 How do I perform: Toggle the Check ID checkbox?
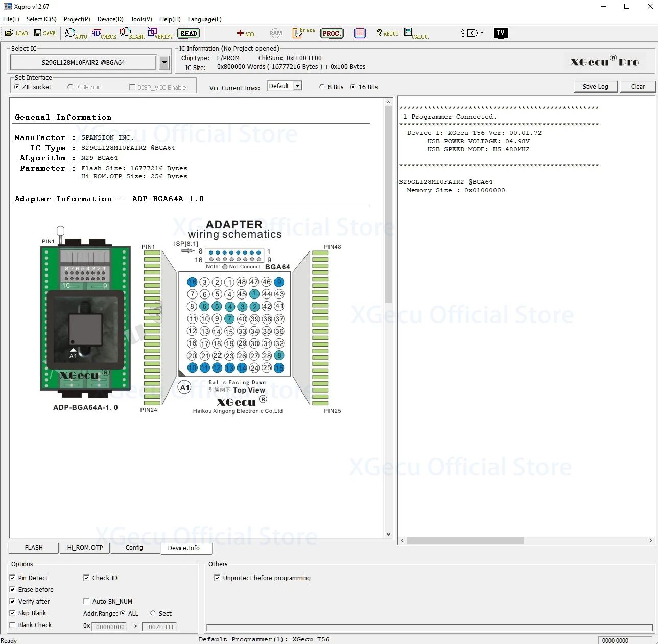86,578
